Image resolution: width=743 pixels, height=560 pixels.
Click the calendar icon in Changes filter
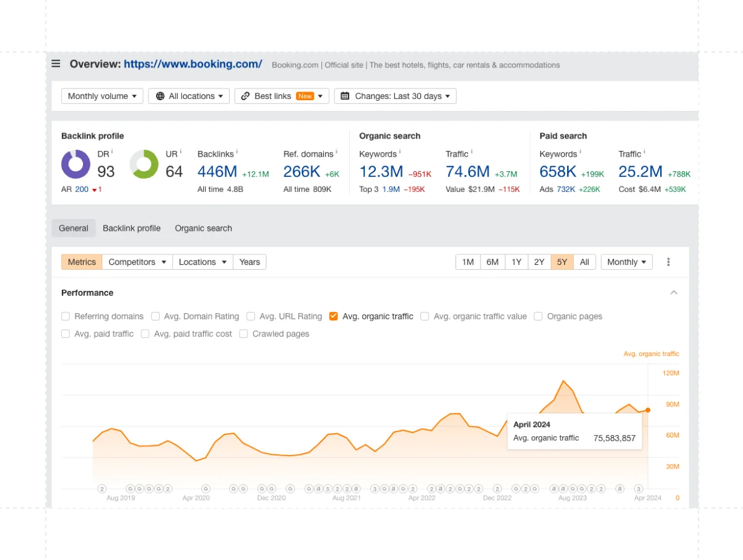click(345, 96)
